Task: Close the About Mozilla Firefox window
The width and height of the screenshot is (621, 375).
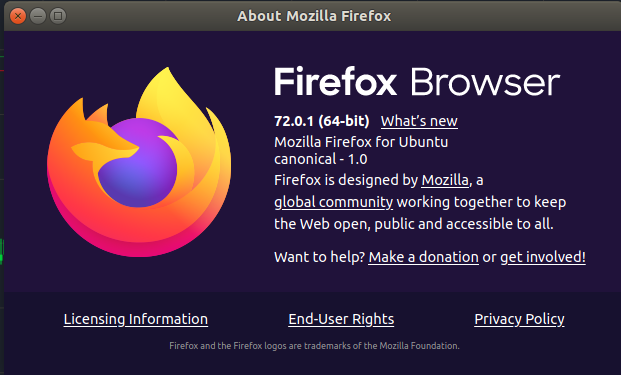Action: [x=18, y=16]
